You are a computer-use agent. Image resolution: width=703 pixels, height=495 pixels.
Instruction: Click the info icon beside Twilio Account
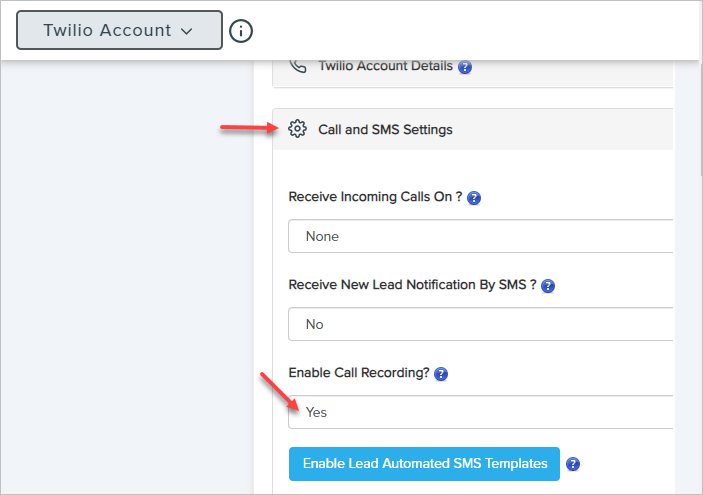click(x=240, y=31)
